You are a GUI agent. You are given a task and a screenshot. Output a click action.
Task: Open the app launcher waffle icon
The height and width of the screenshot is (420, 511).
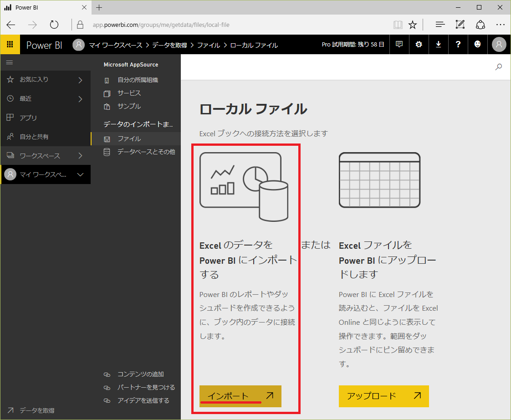[x=10, y=44]
